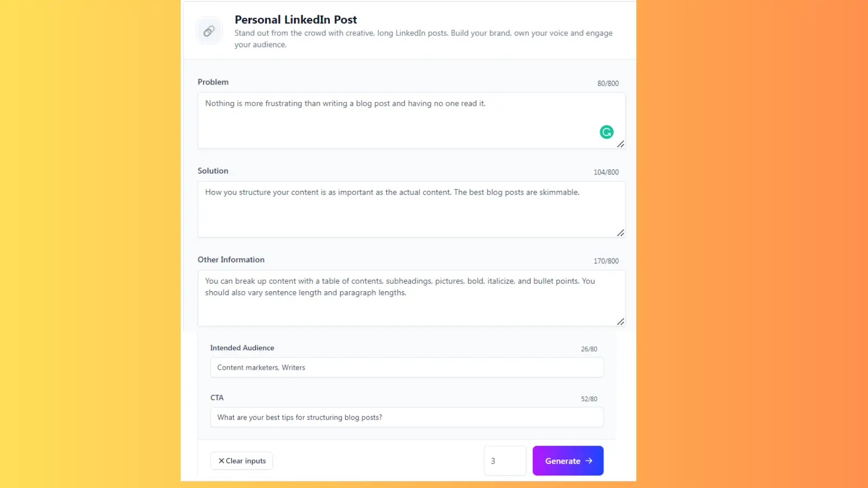This screenshot has height=488, width=868.
Task: Click inside the Problem text area
Action: pos(411,120)
